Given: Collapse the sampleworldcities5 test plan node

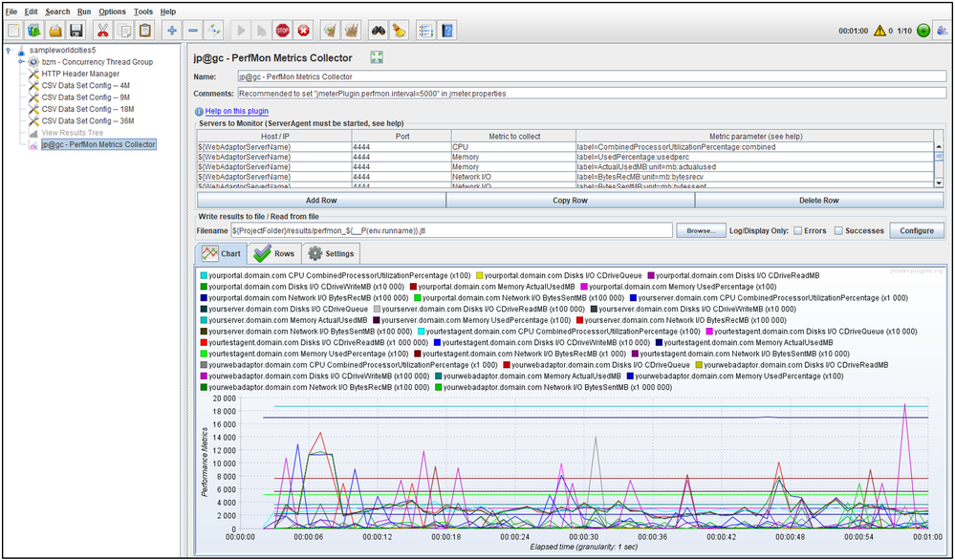Looking at the screenshot, I should [x=9, y=49].
